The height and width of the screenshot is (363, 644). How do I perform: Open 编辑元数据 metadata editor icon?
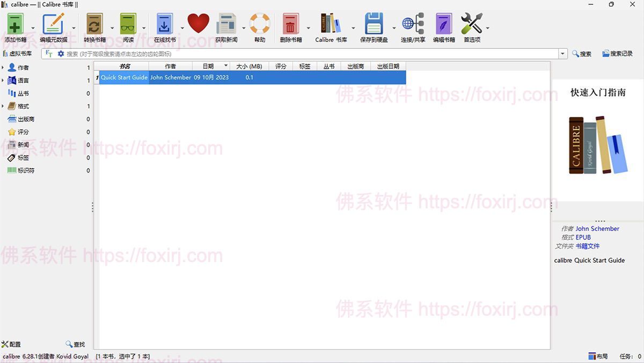click(x=53, y=24)
